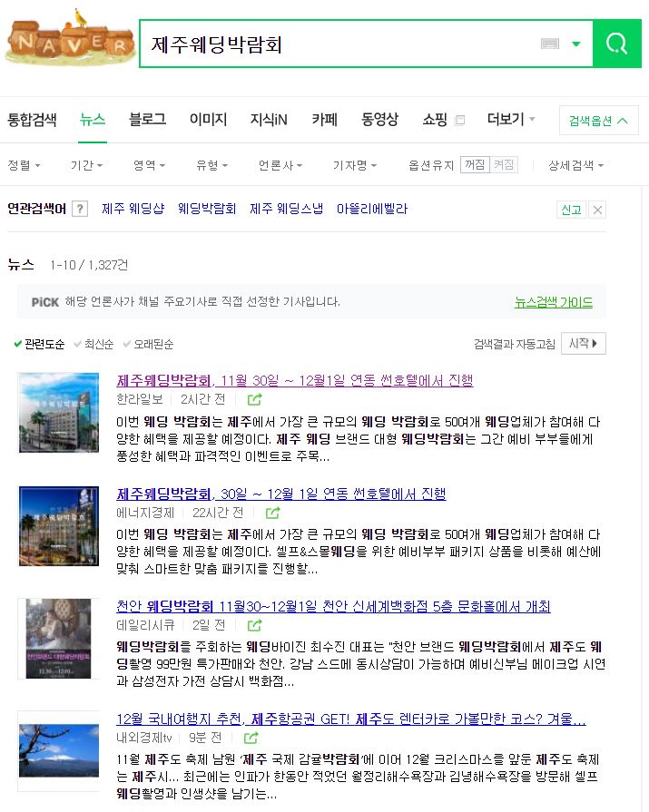Screen dimensions: 649x812
Task: Open the 한라일보 wedding fair article headline
Action: 295,381
